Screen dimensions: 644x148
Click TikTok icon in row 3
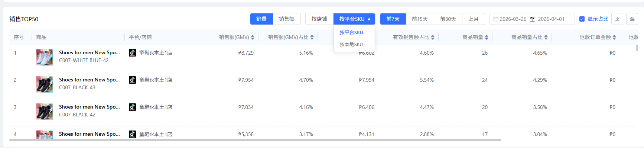(x=132, y=107)
